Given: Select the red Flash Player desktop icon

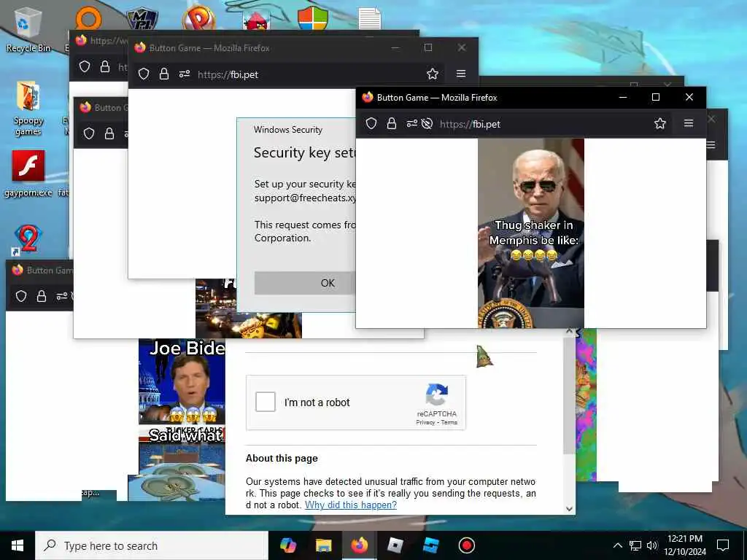Looking at the screenshot, I should [28, 174].
